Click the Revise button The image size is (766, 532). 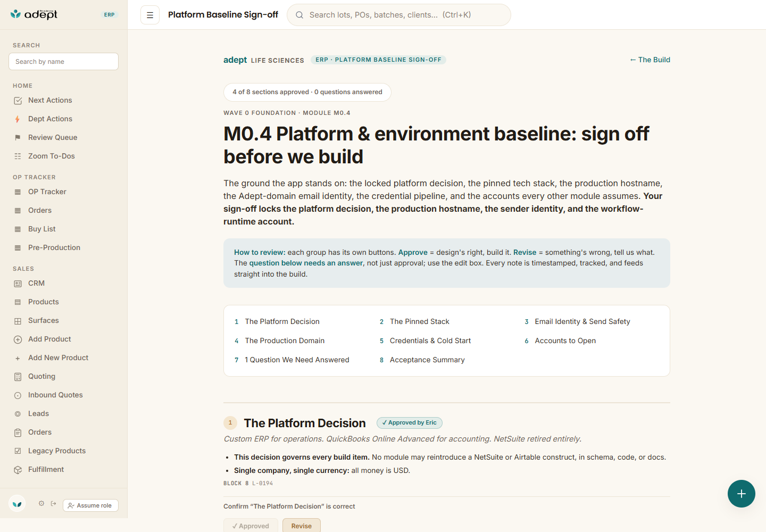click(x=302, y=525)
